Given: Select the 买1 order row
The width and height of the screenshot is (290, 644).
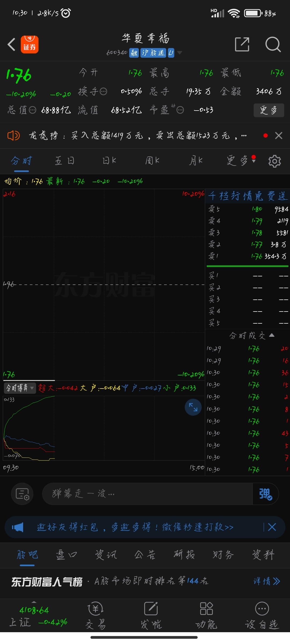Looking at the screenshot, I should (x=248, y=276).
